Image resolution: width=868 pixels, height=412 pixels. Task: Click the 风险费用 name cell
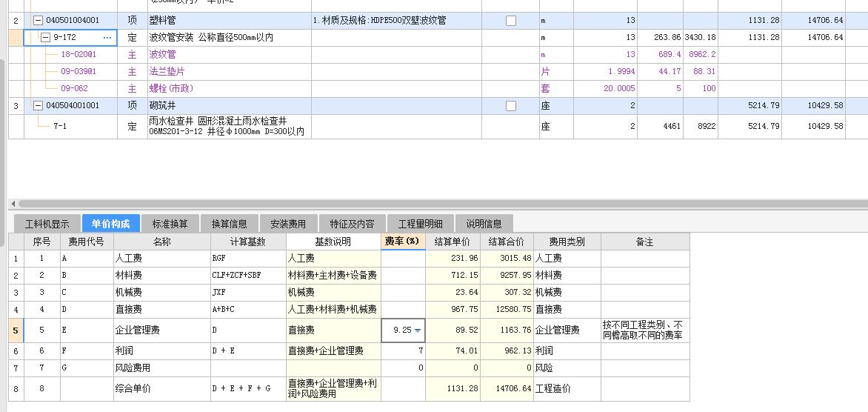(161, 368)
